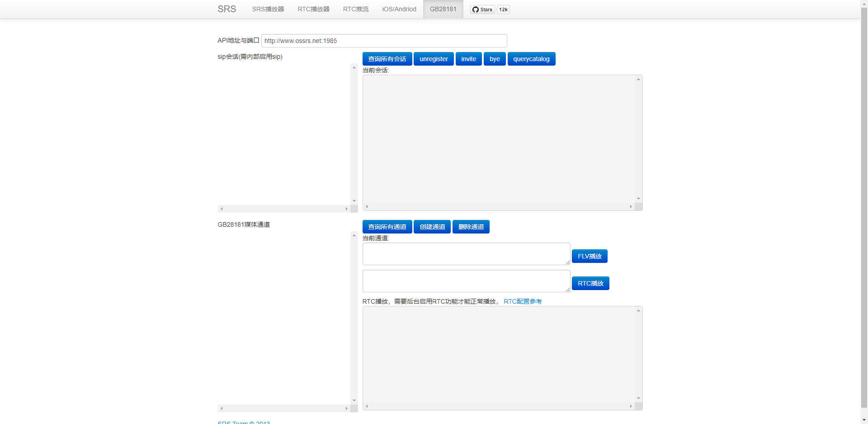Click 查询所有会话 button
The width and height of the screenshot is (868, 424).
(387, 59)
